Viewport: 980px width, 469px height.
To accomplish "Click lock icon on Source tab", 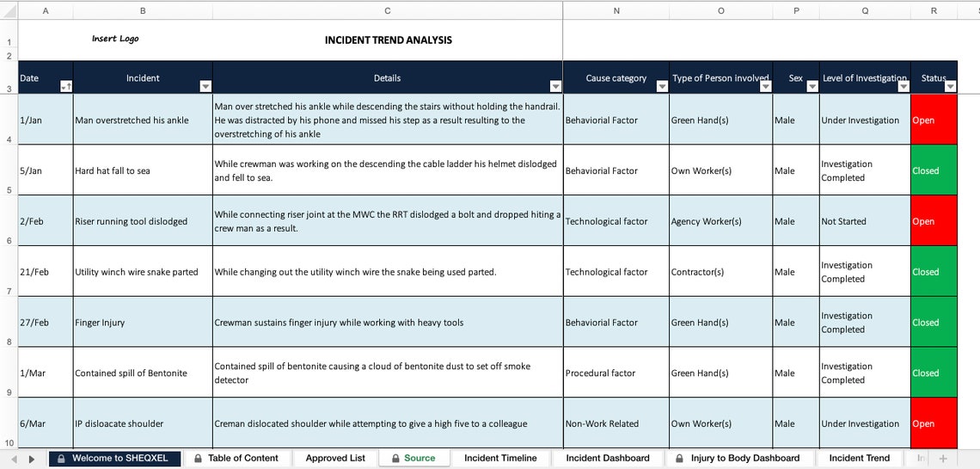I will tap(395, 459).
